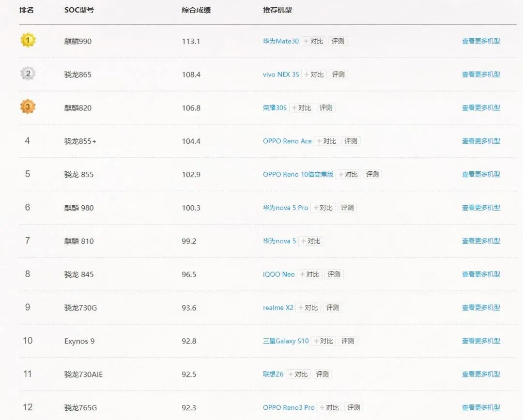Viewport: 523px width, 420px height.
Task: Open the vivo NEX 3S link
Action: (281, 75)
